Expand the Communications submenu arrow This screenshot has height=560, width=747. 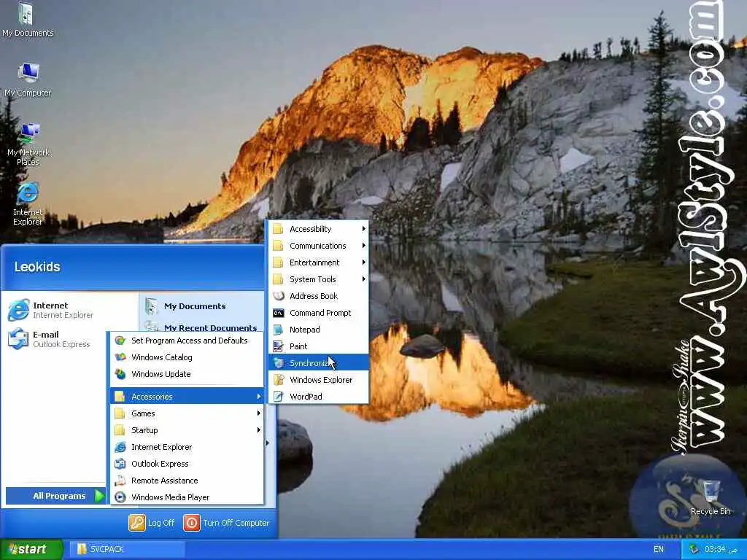(363, 246)
